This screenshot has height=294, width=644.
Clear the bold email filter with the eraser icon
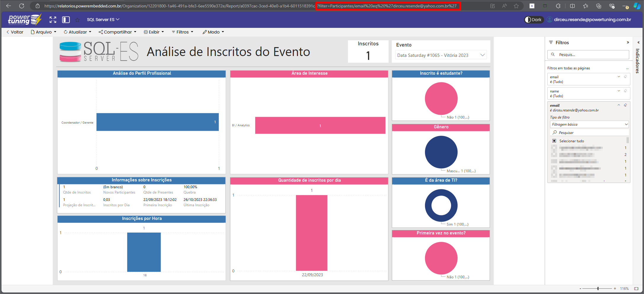click(625, 105)
